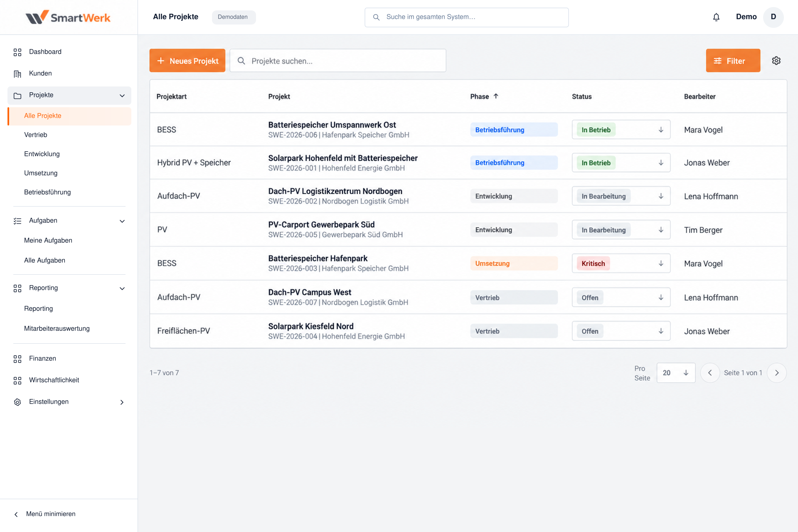Sort by Phase arrow icon
This screenshot has width=798, height=532.
tap(496, 96)
